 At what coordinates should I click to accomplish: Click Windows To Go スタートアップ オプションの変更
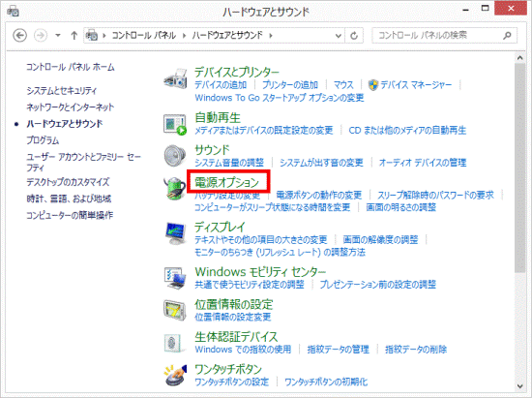pyautogui.click(x=280, y=98)
